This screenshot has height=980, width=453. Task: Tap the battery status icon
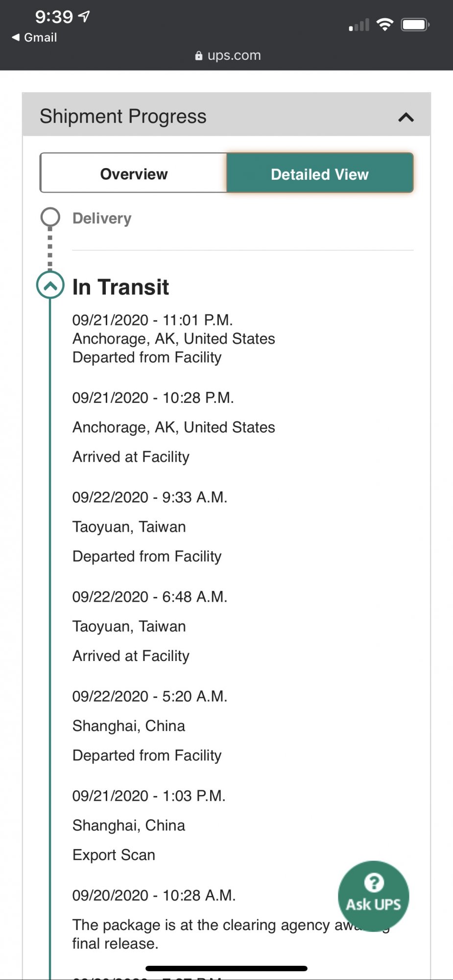[415, 24]
